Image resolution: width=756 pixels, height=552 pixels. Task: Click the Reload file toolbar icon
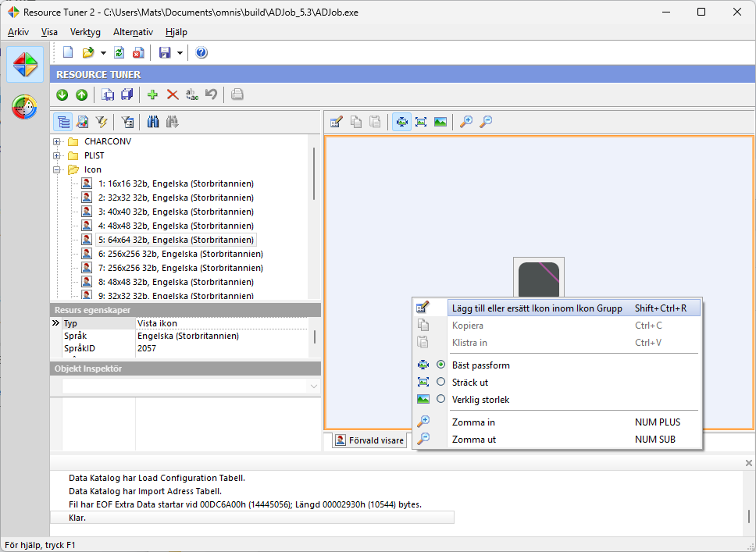click(x=119, y=52)
